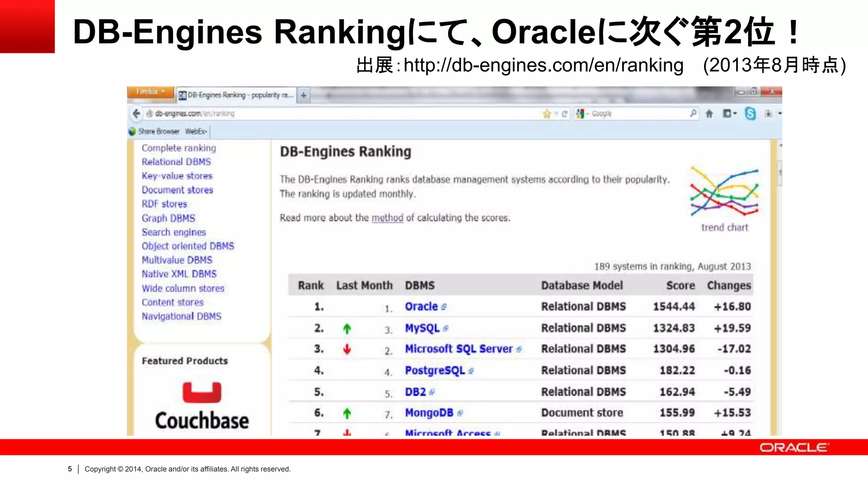The image size is (868, 488).
Task: Click the '189 systems in ranking' text
Action: pyautogui.click(x=672, y=266)
